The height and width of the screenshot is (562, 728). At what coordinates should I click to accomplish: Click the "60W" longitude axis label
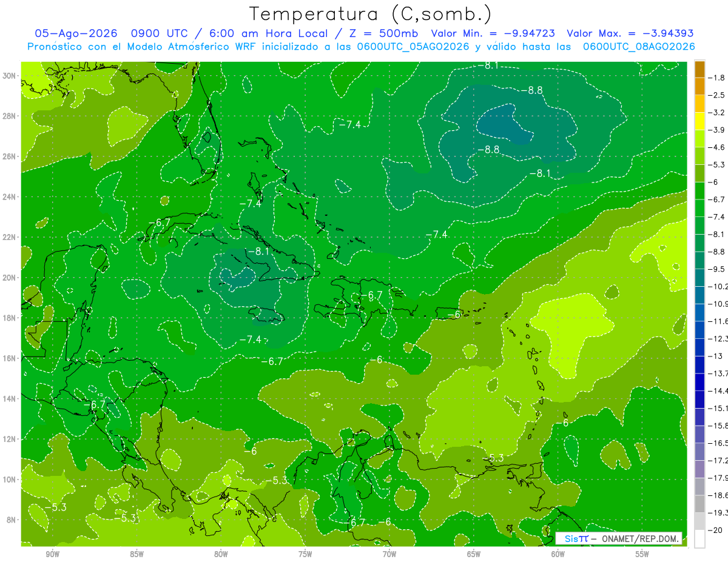pos(558,554)
